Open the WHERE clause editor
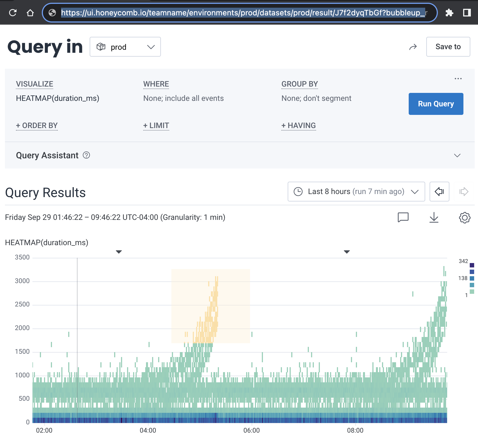 [156, 84]
